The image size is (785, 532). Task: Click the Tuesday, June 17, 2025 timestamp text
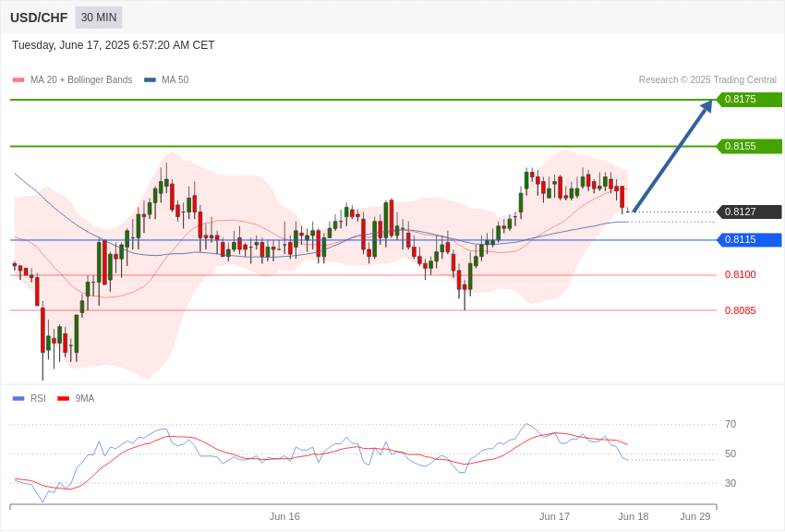pyautogui.click(x=114, y=45)
